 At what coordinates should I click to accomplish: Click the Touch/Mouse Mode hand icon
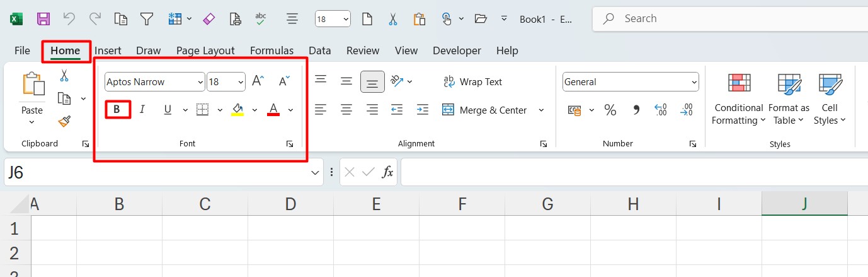click(447, 19)
